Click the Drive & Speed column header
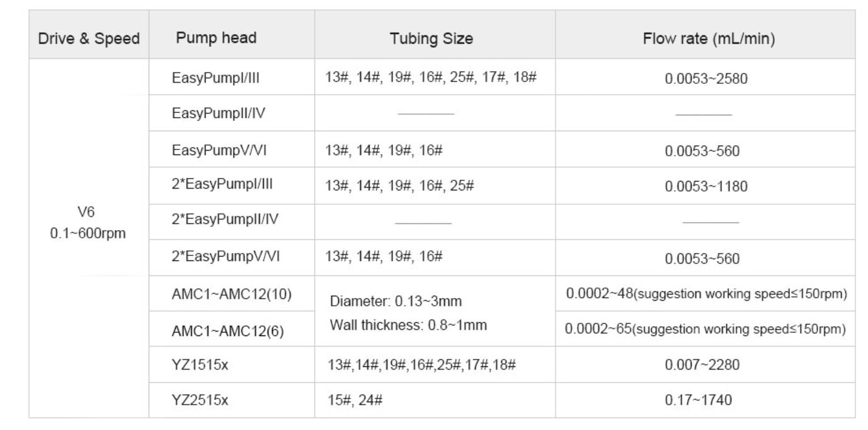The width and height of the screenshot is (868, 430). pos(89,38)
